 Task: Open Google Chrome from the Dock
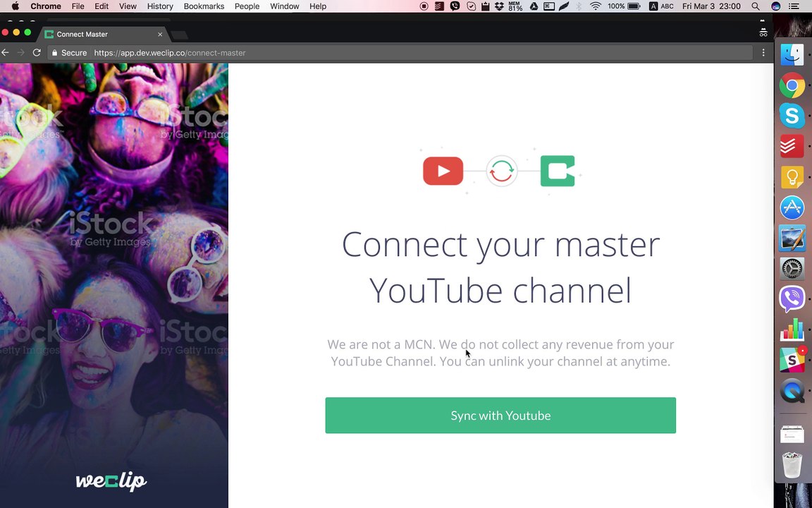tap(792, 85)
